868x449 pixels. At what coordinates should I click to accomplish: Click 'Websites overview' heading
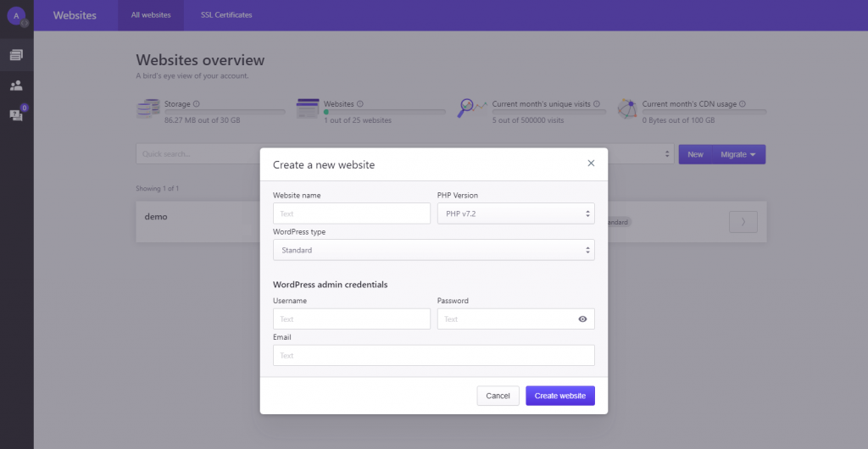point(200,60)
